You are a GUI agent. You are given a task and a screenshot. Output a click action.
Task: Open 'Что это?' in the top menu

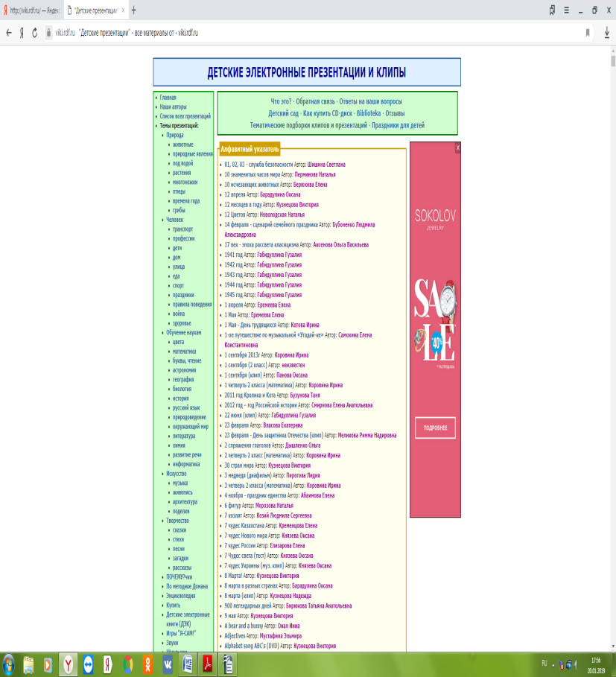click(281, 101)
